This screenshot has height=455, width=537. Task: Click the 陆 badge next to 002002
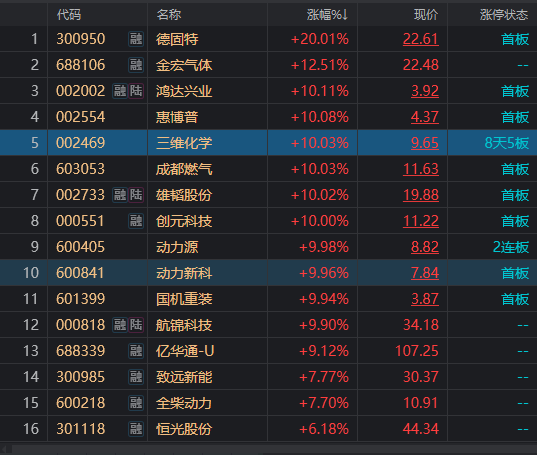click(136, 91)
